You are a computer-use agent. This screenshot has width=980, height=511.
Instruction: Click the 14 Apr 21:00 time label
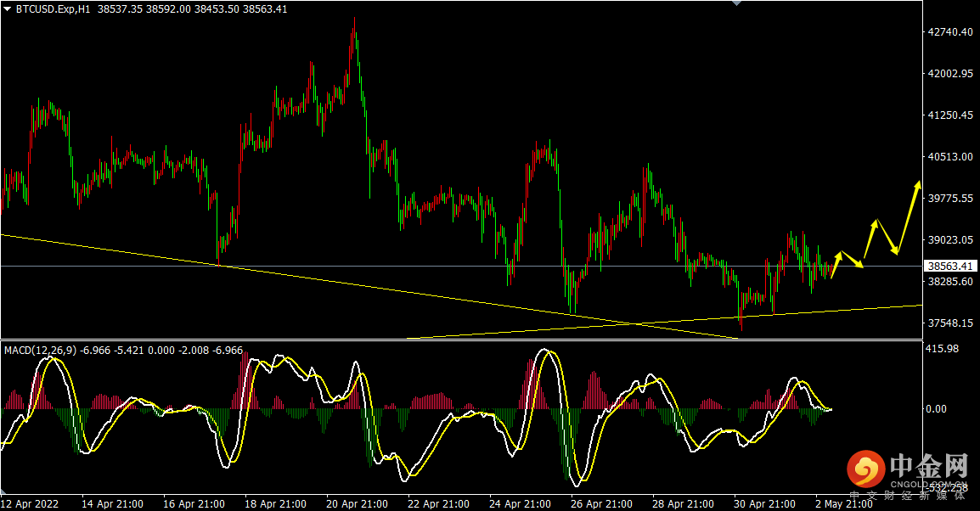pos(112,503)
